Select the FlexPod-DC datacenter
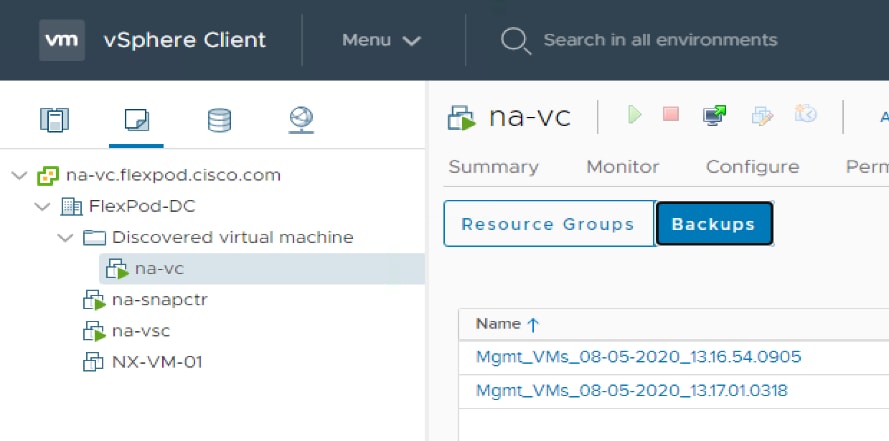Image resolution: width=889 pixels, height=441 pixels. 142,206
